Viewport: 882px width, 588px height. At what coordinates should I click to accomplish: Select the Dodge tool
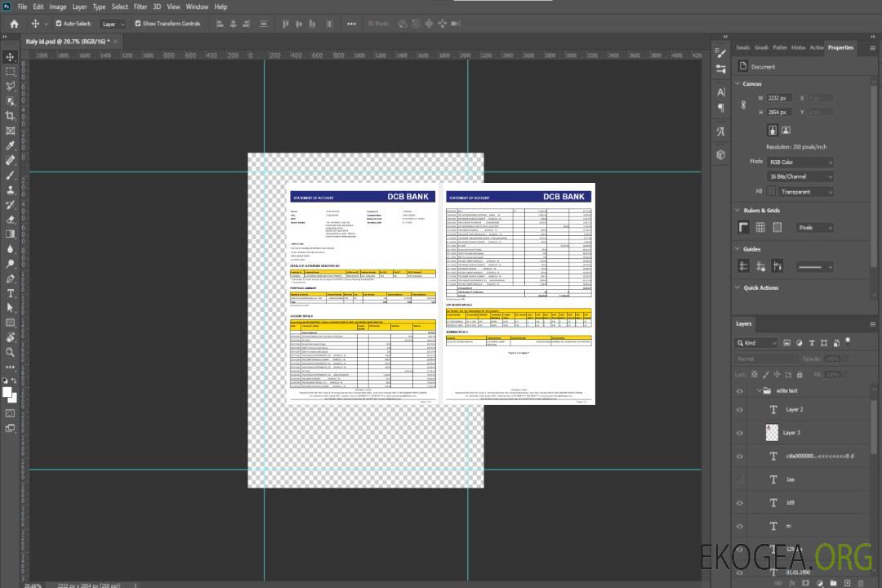10,263
